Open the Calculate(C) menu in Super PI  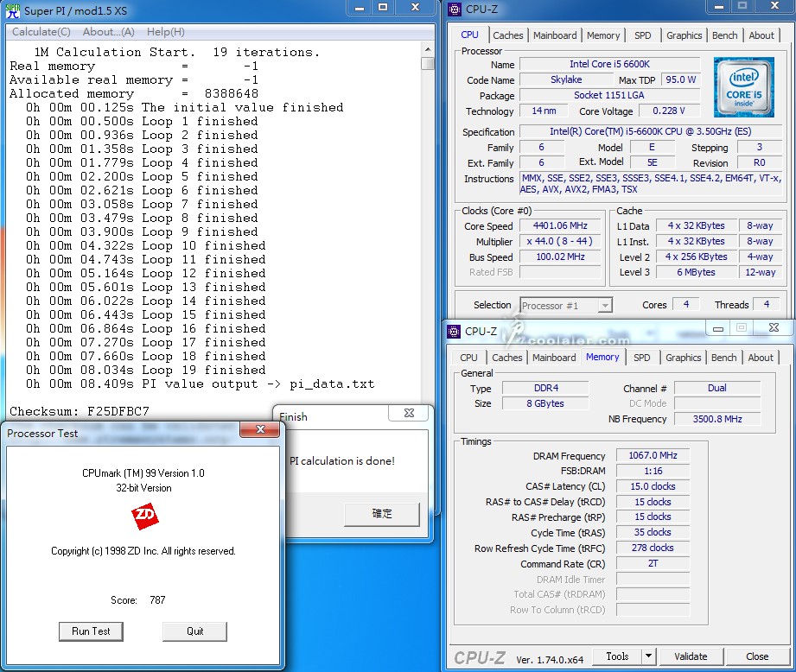point(41,32)
